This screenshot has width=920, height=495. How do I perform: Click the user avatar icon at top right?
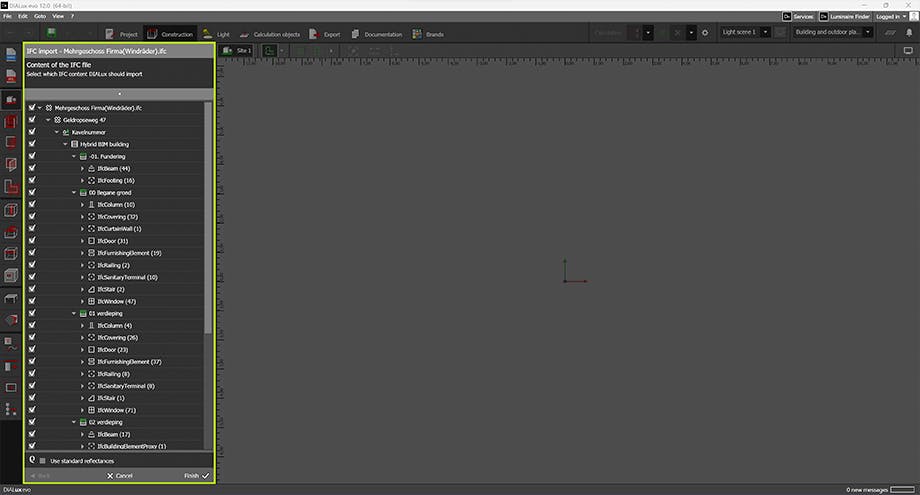coord(914,16)
